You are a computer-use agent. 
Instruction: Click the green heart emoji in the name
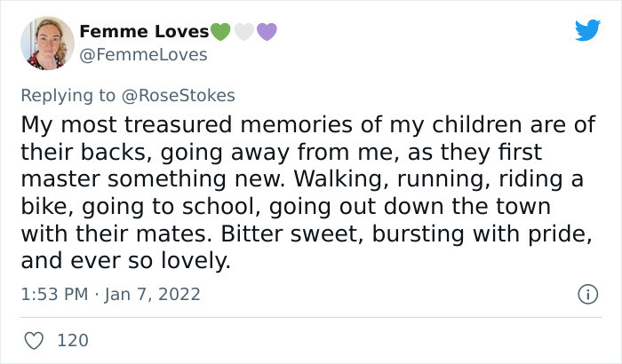coord(221,32)
